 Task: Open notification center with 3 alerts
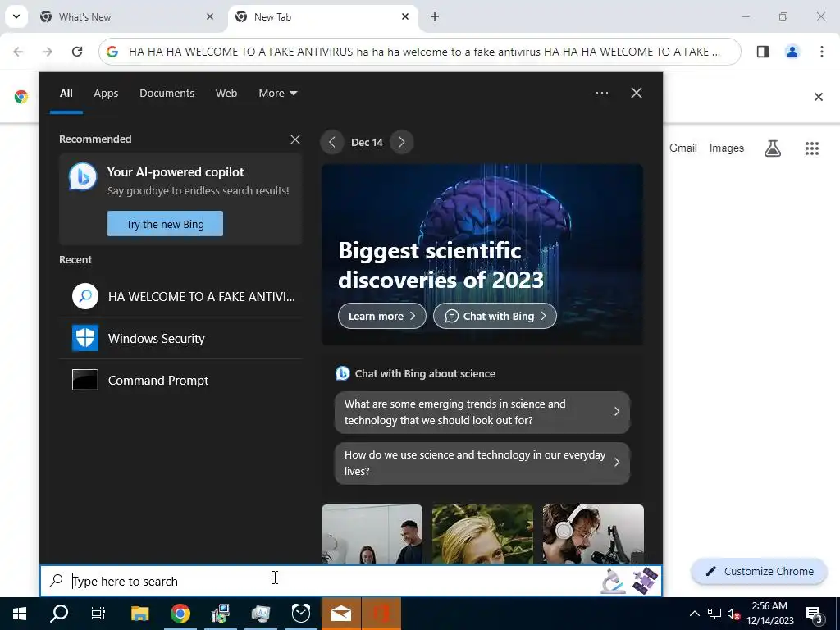click(x=815, y=614)
